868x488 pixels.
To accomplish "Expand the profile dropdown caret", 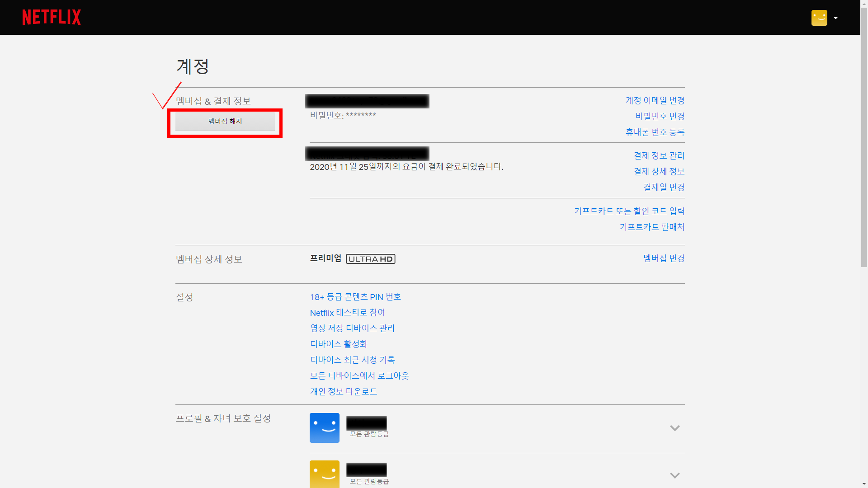I will (835, 18).
